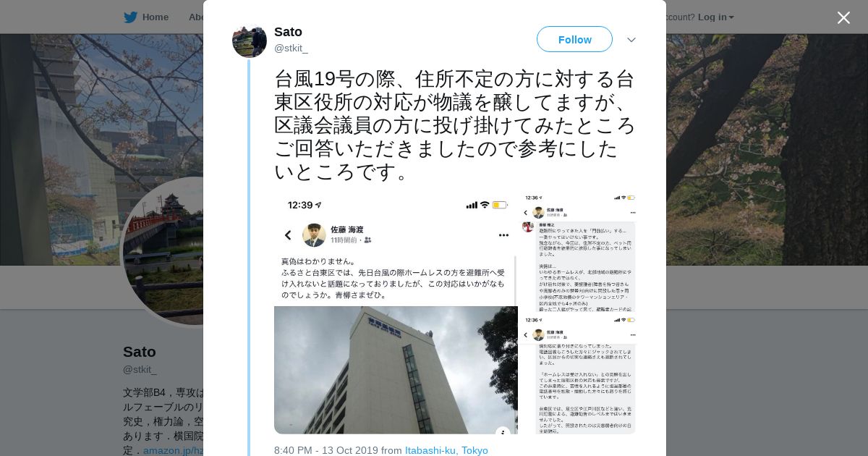Open the top-right screenshot thumbnail
This screenshot has height=456, width=868.
coord(578,253)
